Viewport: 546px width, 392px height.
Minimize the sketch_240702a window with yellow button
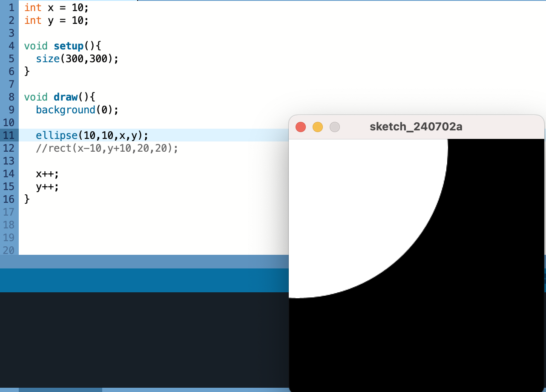[318, 127]
